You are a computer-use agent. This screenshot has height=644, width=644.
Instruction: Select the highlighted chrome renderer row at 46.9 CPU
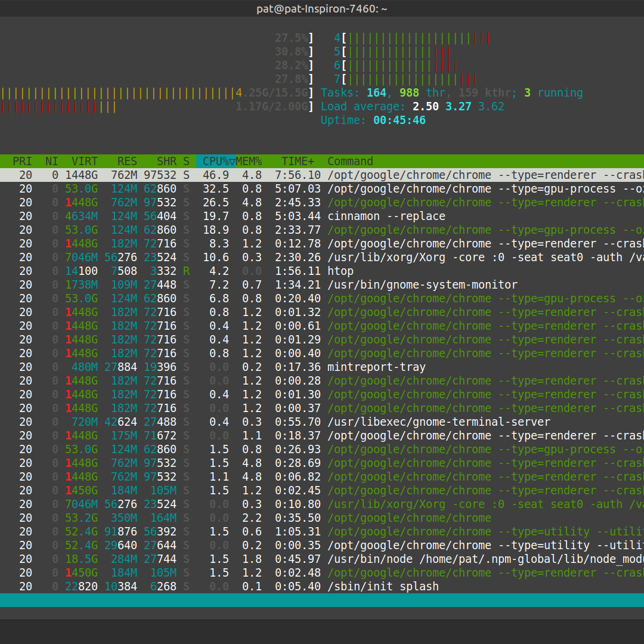(x=322, y=175)
